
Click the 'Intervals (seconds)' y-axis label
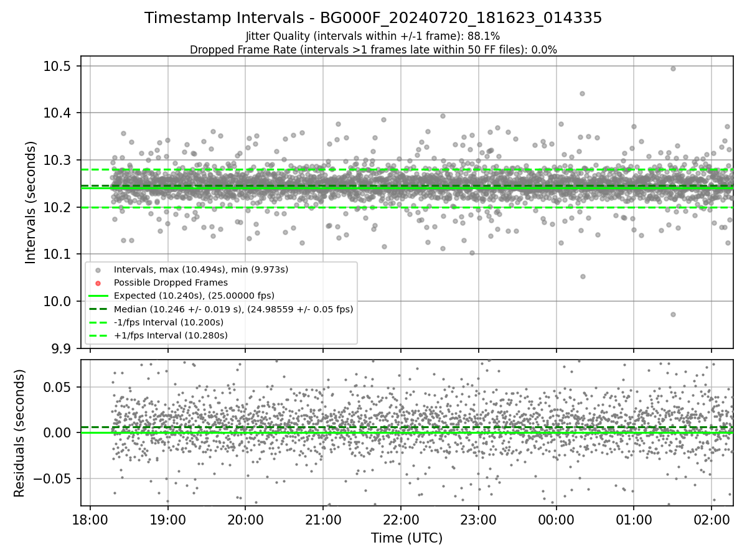pyautogui.click(x=31, y=202)
